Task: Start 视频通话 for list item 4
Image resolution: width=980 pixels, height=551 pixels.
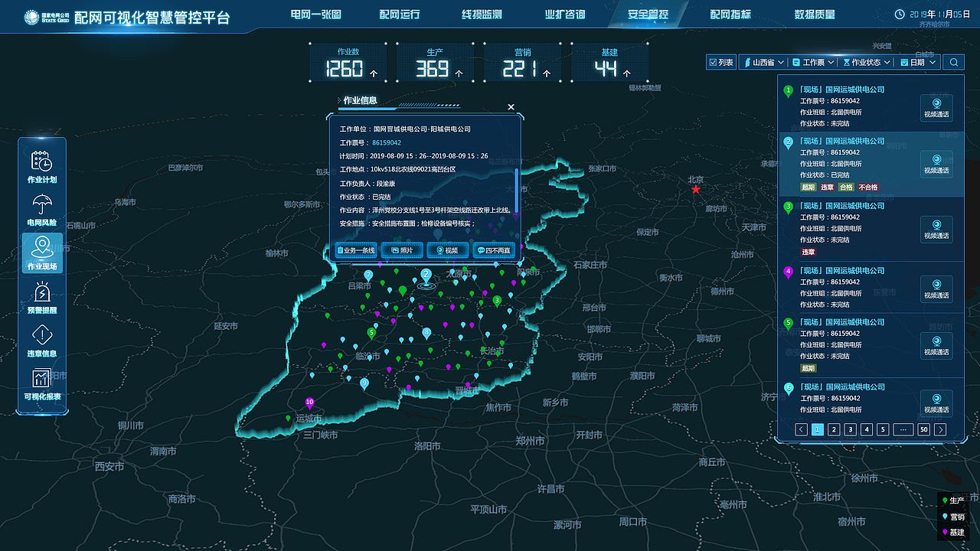Action: 936,289
